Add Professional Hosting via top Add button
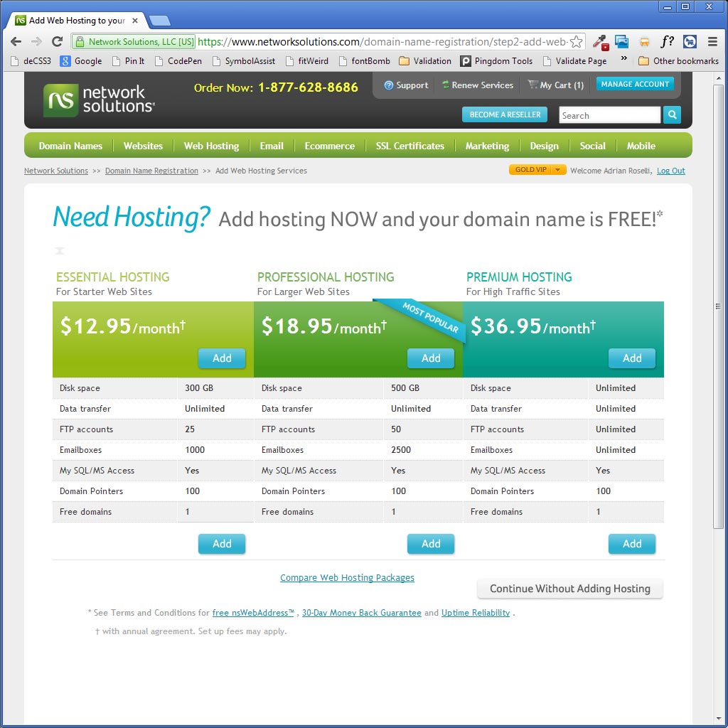Viewport: 728px width, 728px height. (431, 358)
